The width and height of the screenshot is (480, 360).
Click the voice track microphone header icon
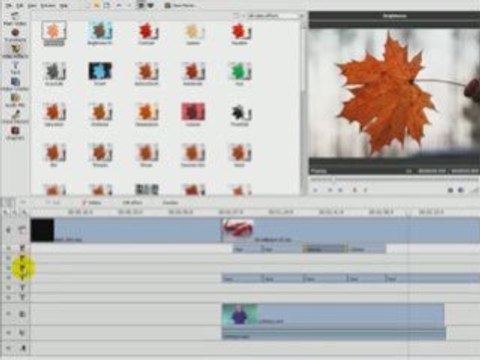[23, 348]
